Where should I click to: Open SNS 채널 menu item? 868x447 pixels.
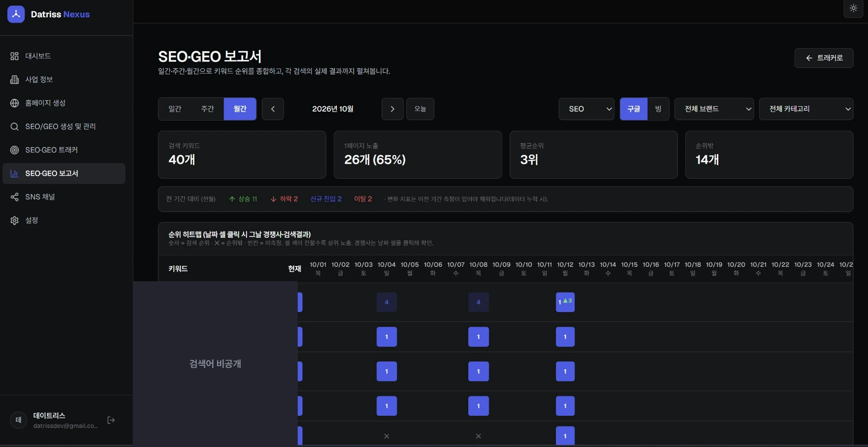click(x=64, y=197)
